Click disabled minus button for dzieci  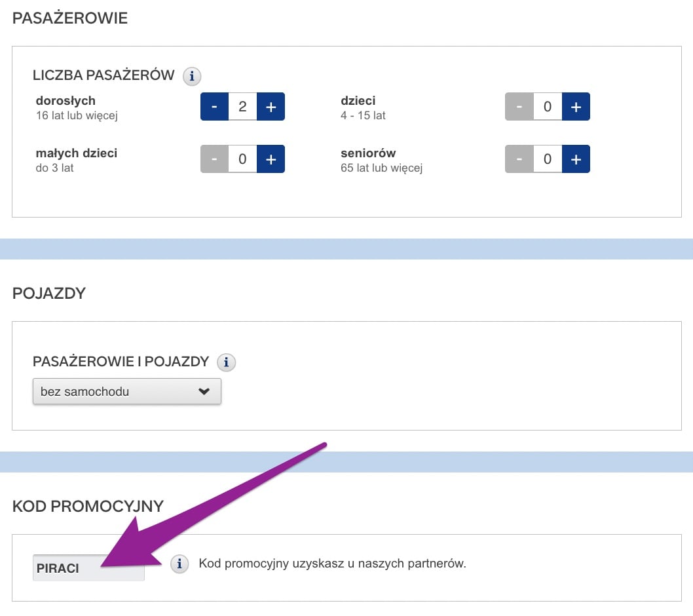pos(519,107)
